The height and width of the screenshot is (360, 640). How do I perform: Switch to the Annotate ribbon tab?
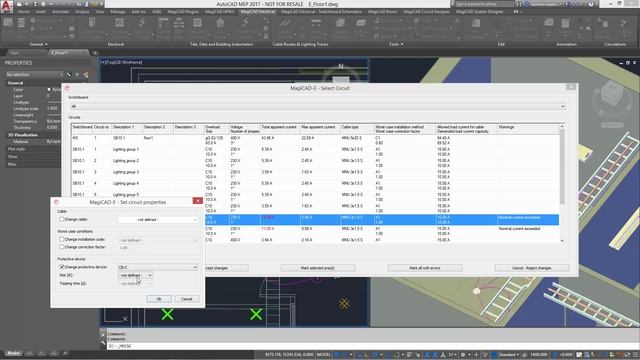pos(60,12)
